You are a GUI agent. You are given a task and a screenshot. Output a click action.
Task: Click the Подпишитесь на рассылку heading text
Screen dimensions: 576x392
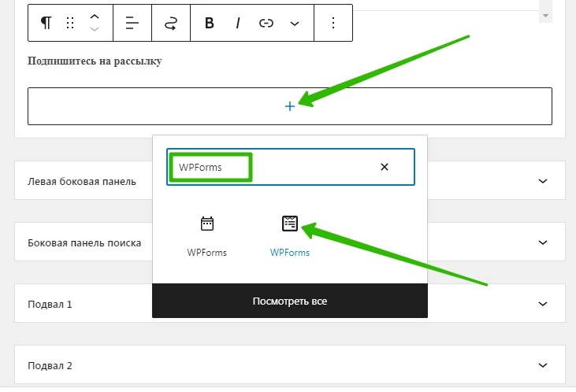pos(95,61)
